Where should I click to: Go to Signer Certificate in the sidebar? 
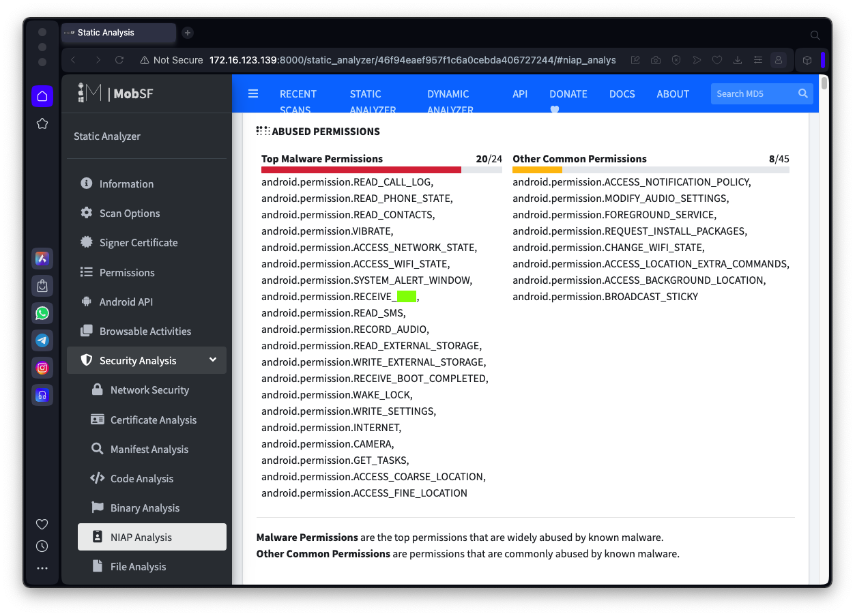click(147, 242)
